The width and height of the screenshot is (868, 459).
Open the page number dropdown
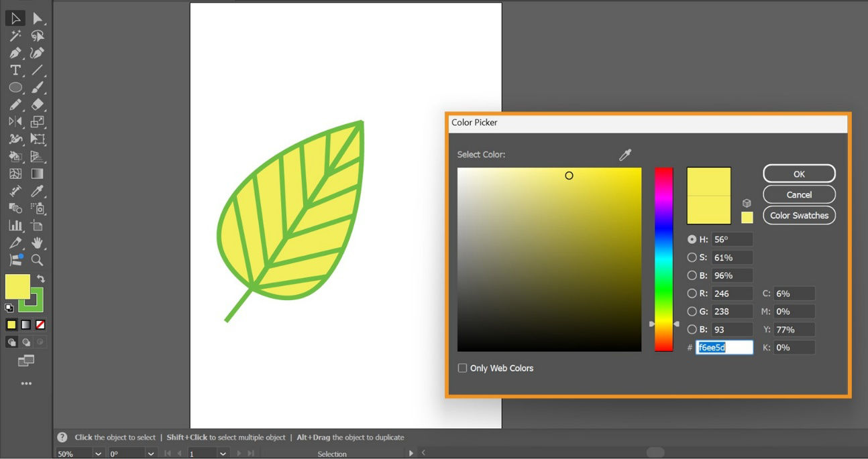tap(223, 454)
